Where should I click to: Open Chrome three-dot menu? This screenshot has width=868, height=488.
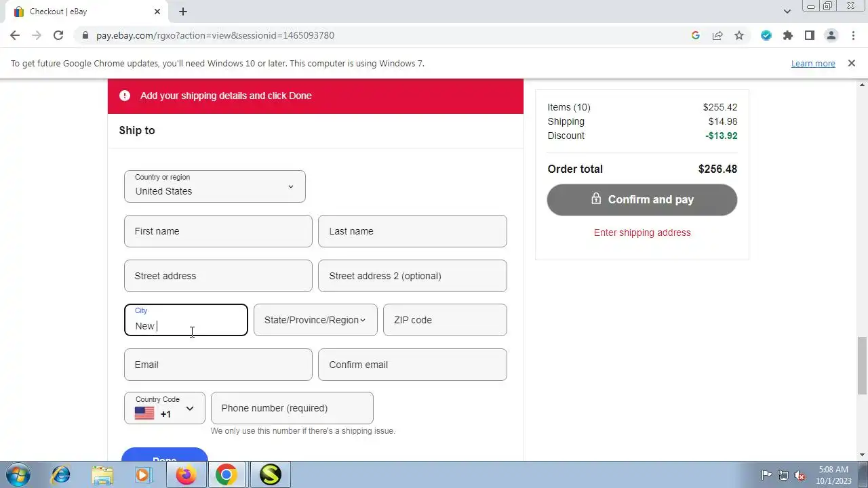tap(853, 35)
